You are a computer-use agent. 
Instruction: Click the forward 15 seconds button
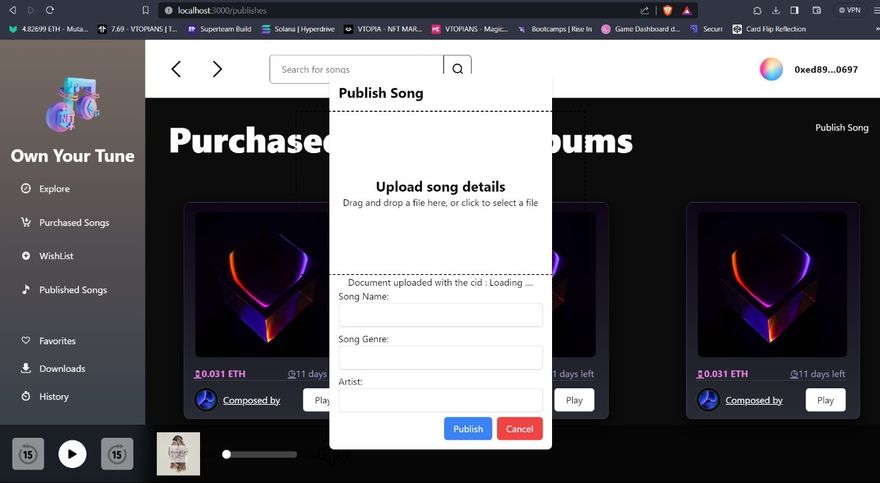click(117, 454)
